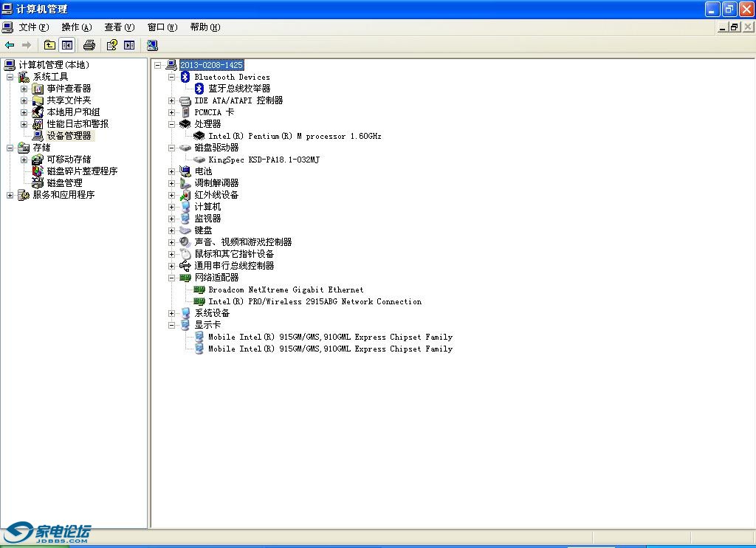The image size is (756, 548).
Task: Collapse the 处理器 node
Action: pos(171,125)
